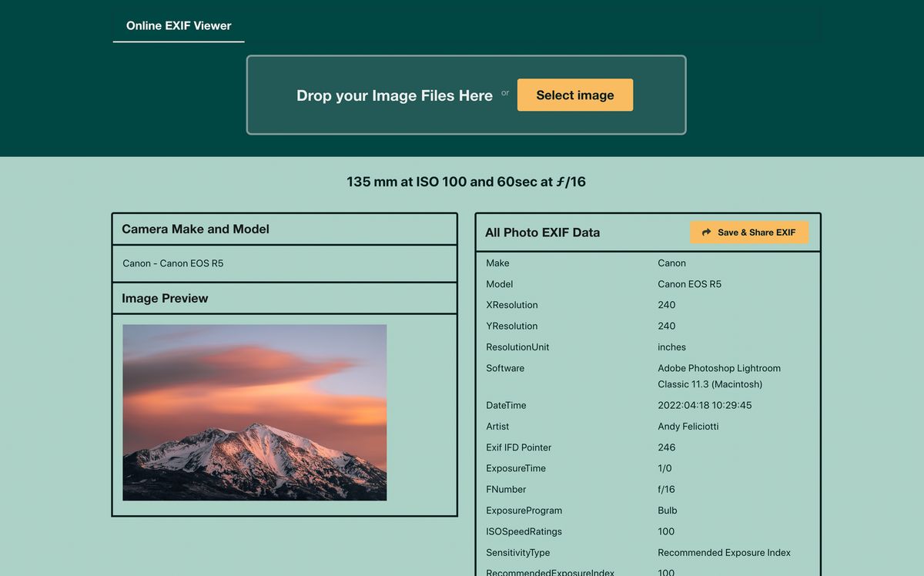Select the SensitivityType Recommended Exposure Index row
Screen dimensions: 924x576
point(724,552)
